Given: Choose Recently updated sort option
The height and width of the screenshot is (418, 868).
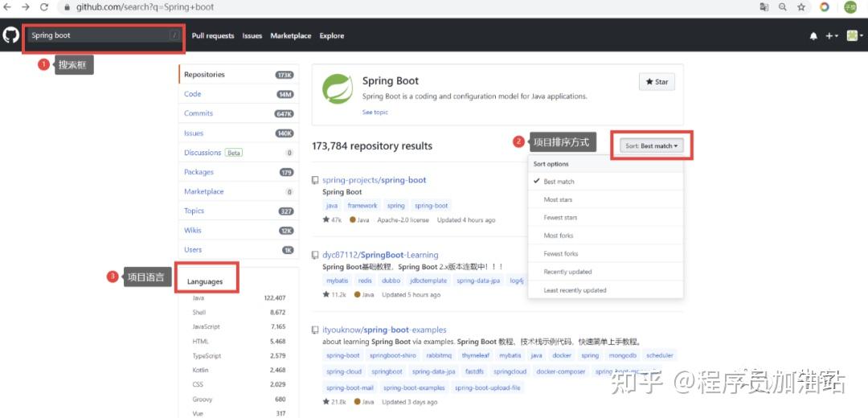Looking at the screenshot, I should coord(606,272).
